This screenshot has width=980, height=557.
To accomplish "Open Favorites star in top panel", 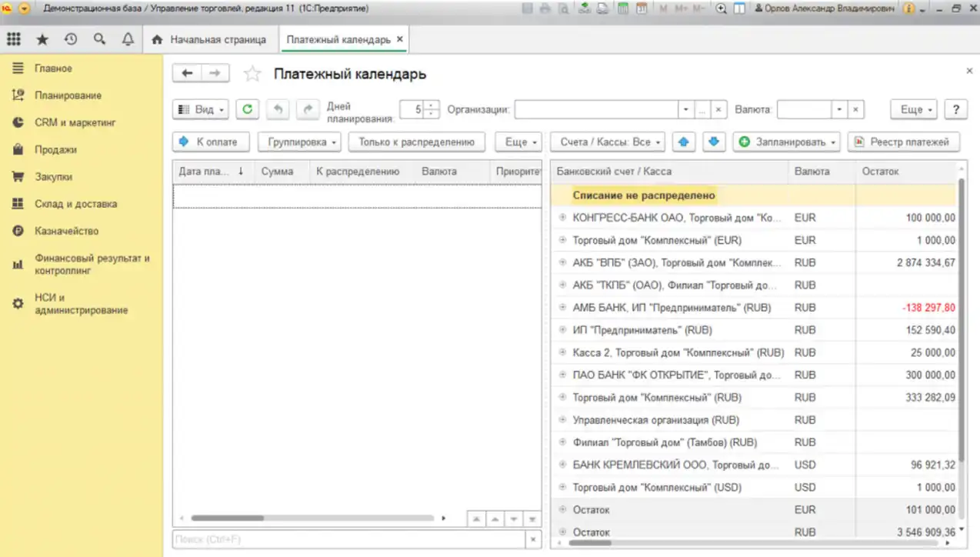I will (42, 39).
